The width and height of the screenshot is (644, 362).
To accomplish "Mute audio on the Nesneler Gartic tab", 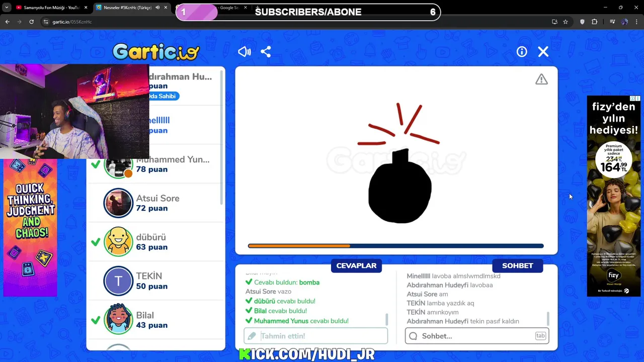I will point(157,8).
